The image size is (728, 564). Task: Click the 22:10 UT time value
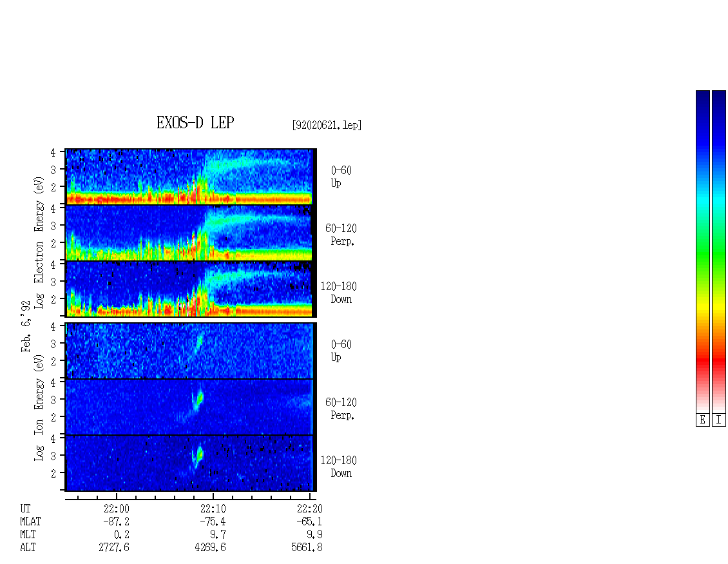pyautogui.click(x=213, y=509)
